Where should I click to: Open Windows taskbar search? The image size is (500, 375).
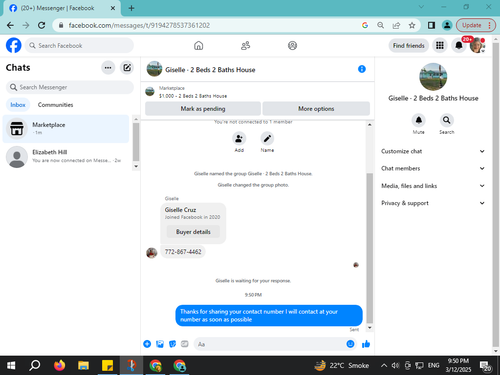pyautogui.click(x=35, y=366)
